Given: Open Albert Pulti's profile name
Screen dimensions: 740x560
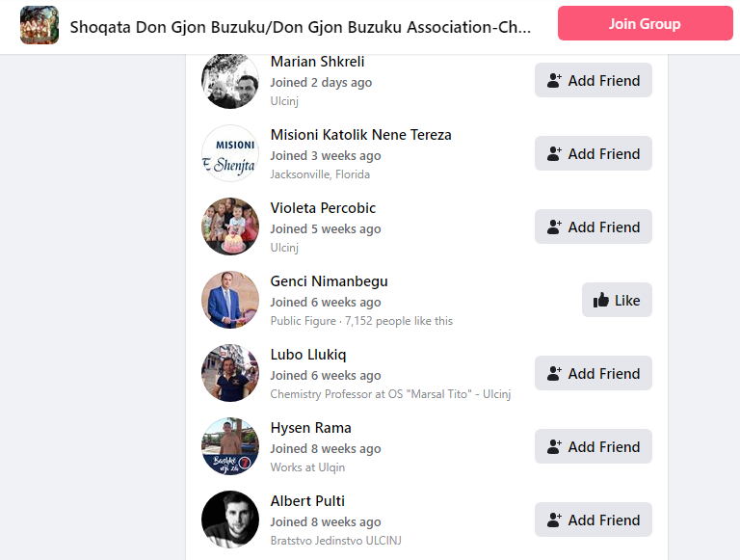Looking at the screenshot, I should pyautogui.click(x=307, y=500).
